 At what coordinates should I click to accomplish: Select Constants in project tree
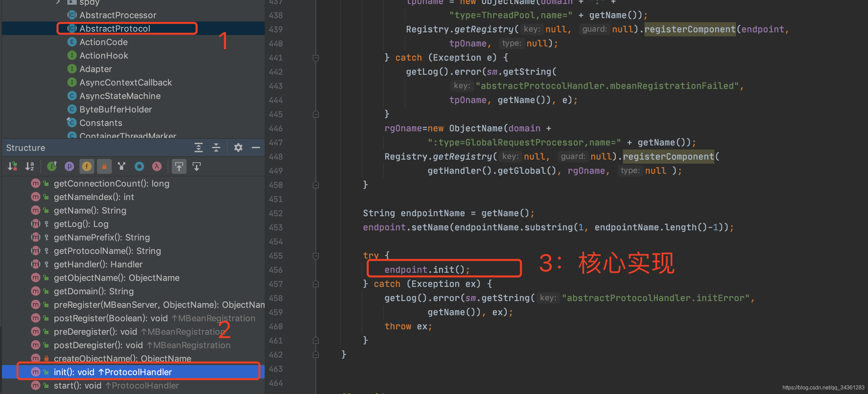coord(133,123)
